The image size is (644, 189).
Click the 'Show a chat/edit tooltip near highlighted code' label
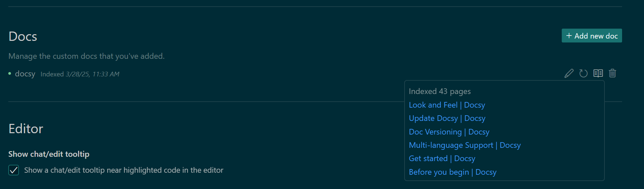click(124, 170)
